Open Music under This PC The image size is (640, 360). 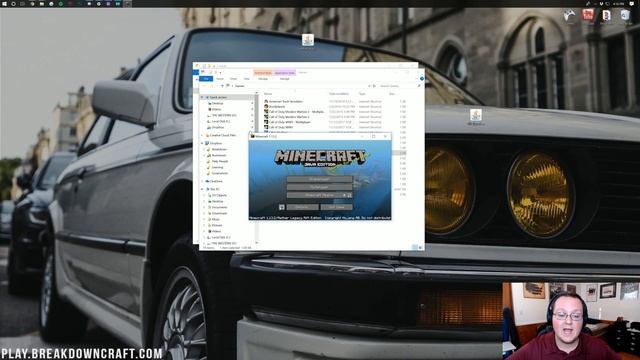[x=216, y=219]
